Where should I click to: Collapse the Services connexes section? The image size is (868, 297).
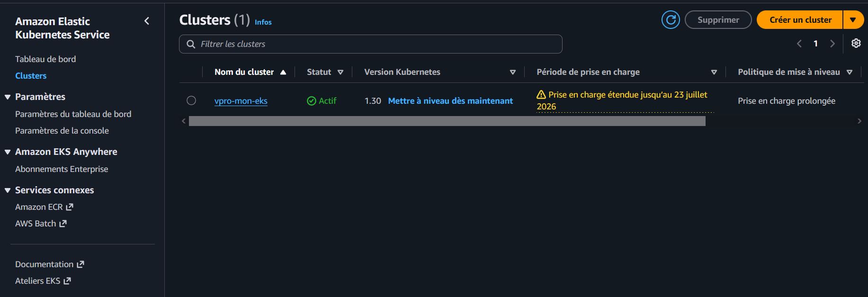click(8, 190)
